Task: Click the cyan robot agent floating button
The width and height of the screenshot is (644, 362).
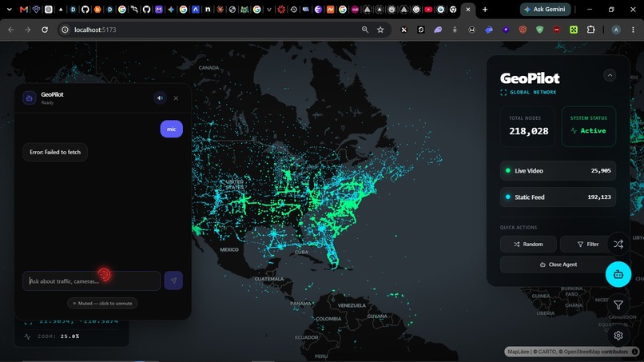Action: point(618,274)
